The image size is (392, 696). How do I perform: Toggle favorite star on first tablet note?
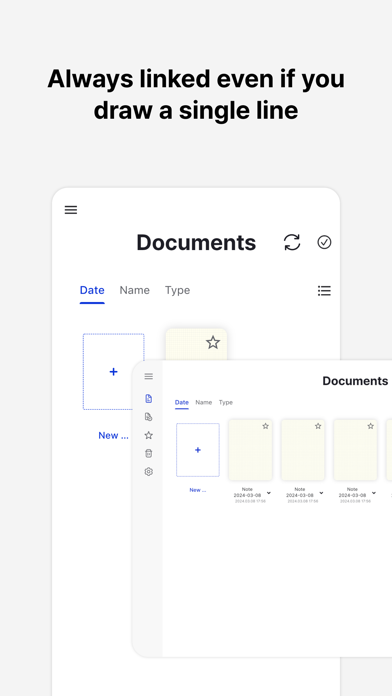pos(265,426)
